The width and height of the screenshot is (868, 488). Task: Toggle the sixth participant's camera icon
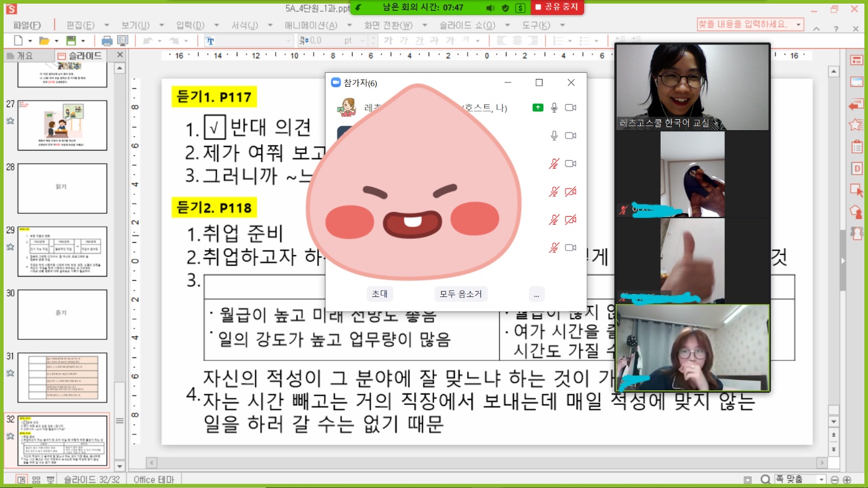pos(570,247)
